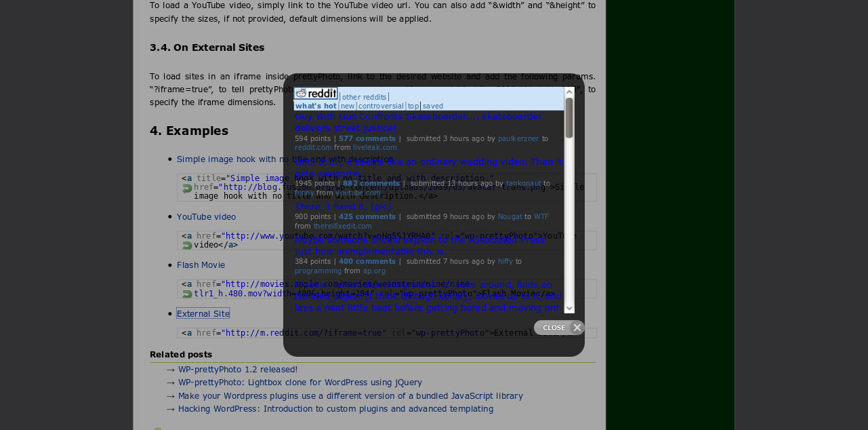
Task: Open the 'funny' subreddit link
Action: [304, 193]
